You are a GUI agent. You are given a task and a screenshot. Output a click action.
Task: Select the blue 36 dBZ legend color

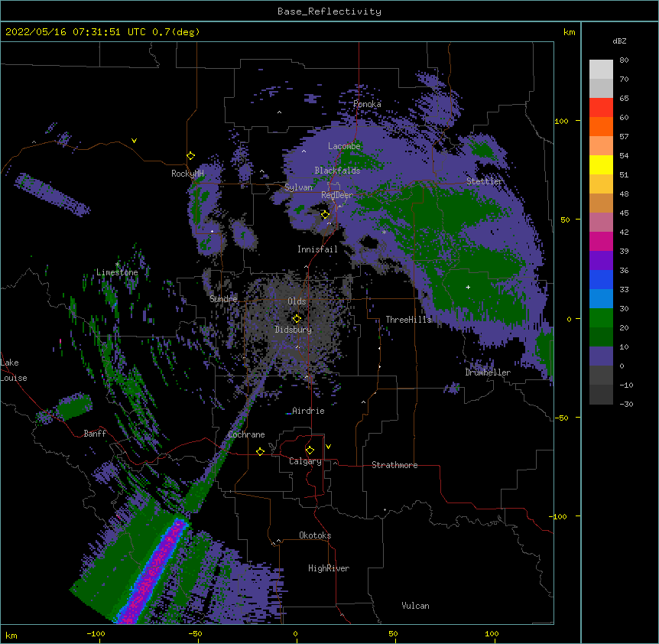coord(601,279)
